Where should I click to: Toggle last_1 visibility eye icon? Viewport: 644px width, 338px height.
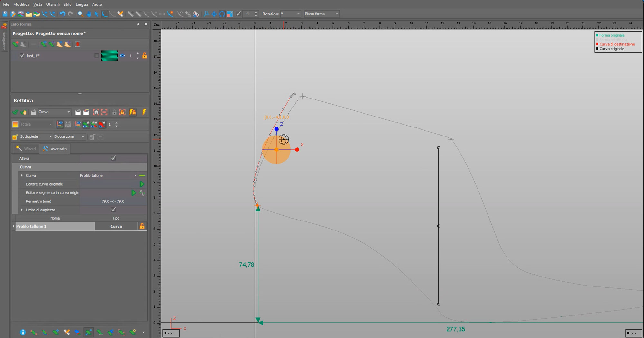click(x=122, y=56)
